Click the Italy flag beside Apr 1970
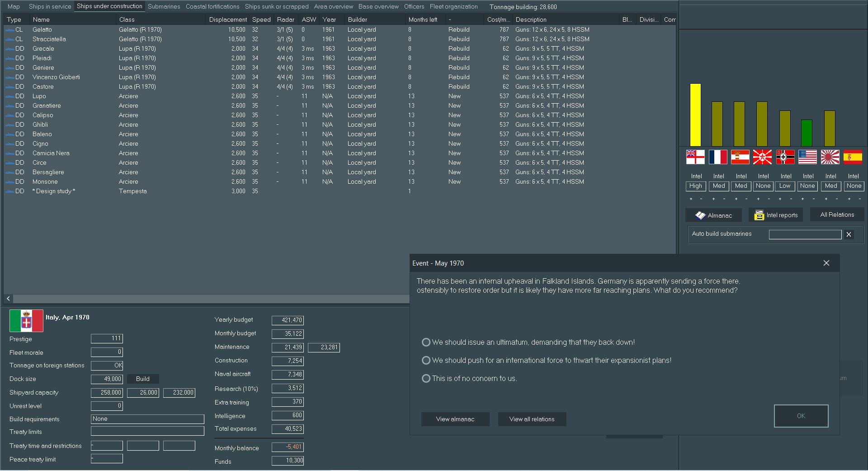Viewport: 868px width, 471px height. pos(26,321)
